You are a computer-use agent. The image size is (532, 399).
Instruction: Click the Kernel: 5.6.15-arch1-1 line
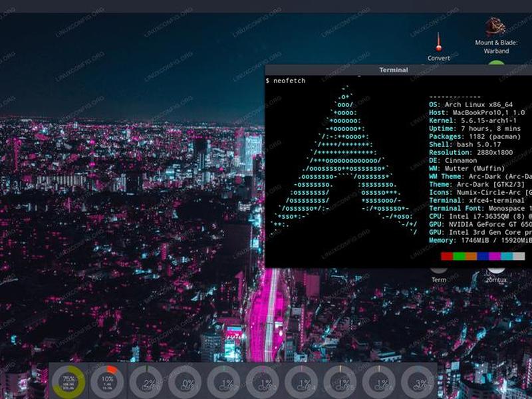pos(473,120)
